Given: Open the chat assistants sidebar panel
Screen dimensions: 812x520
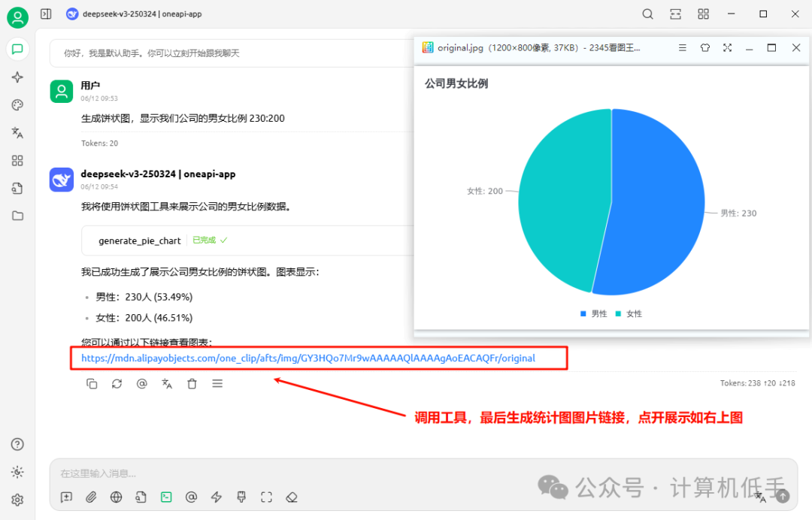Looking at the screenshot, I should [17, 49].
